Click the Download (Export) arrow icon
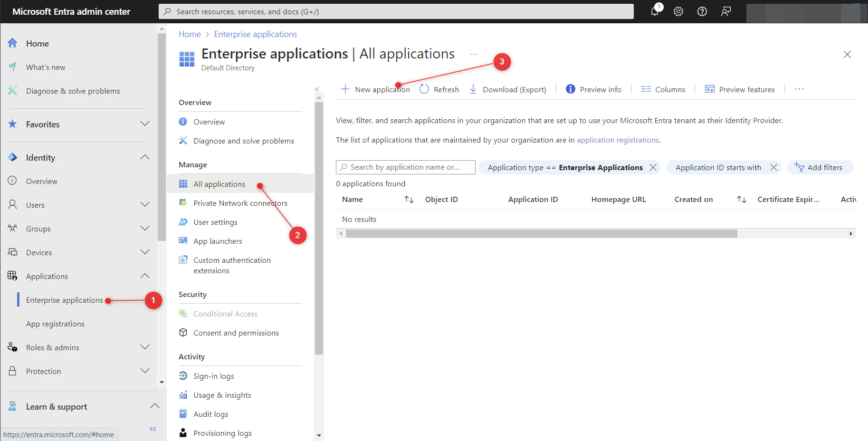 [473, 89]
